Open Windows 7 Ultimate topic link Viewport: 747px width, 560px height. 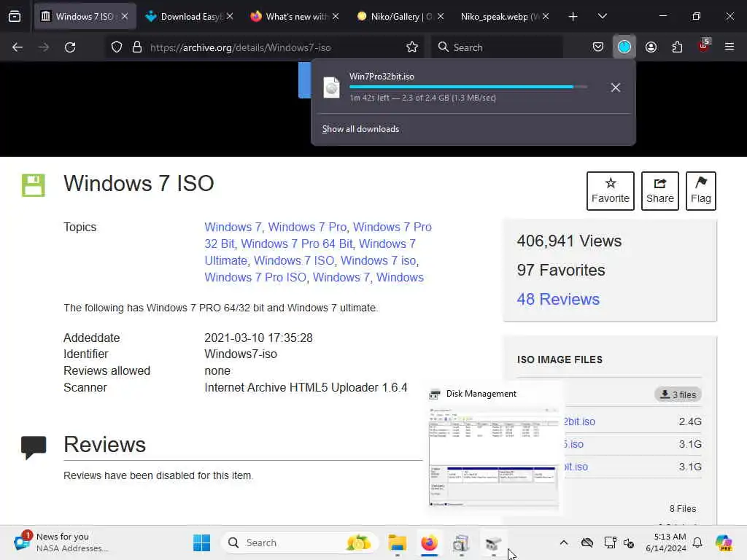click(309, 252)
